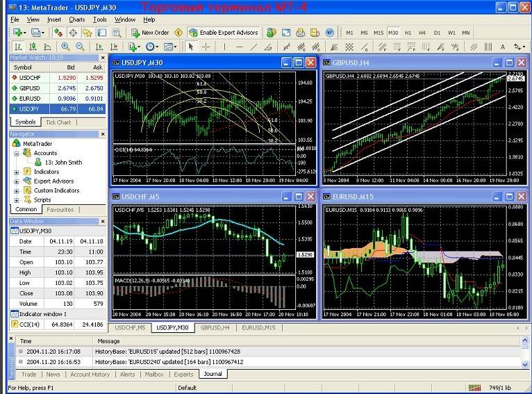Click the full screen toolbar icon

tap(286, 33)
